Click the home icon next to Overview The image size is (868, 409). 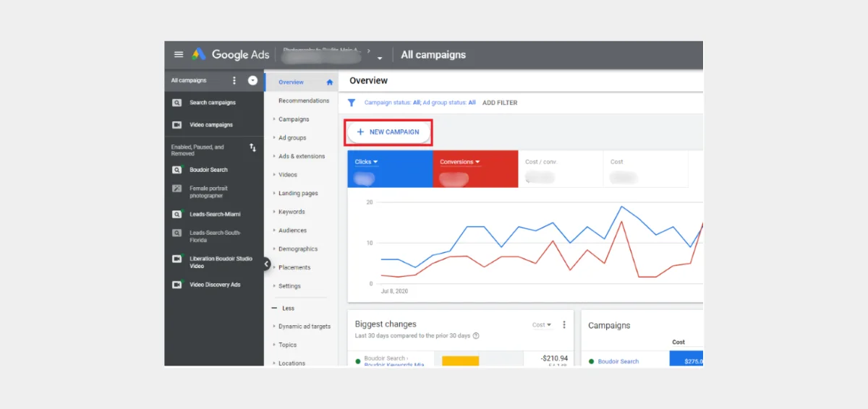pos(330,82)
